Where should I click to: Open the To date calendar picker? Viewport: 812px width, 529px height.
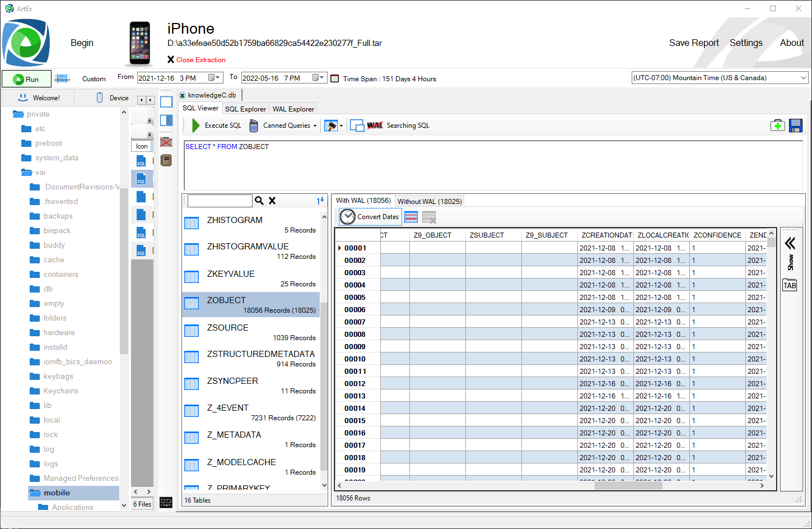click(x=316, y=78)
